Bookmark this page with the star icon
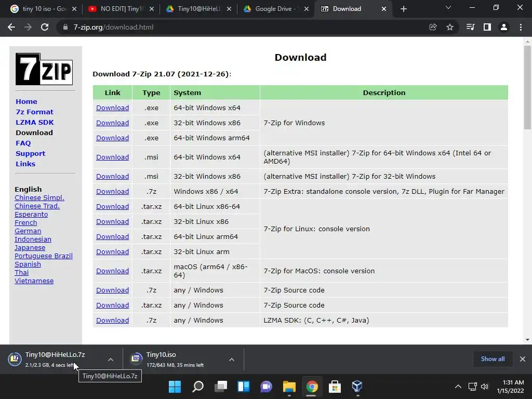The image size is (532, 399). (x=450, y=27)
